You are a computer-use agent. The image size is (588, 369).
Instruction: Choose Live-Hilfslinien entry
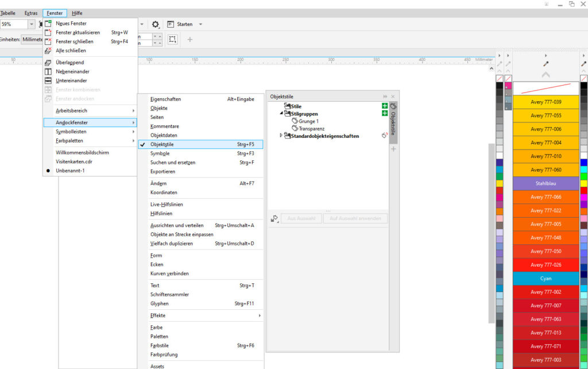[x=200, y=204]
